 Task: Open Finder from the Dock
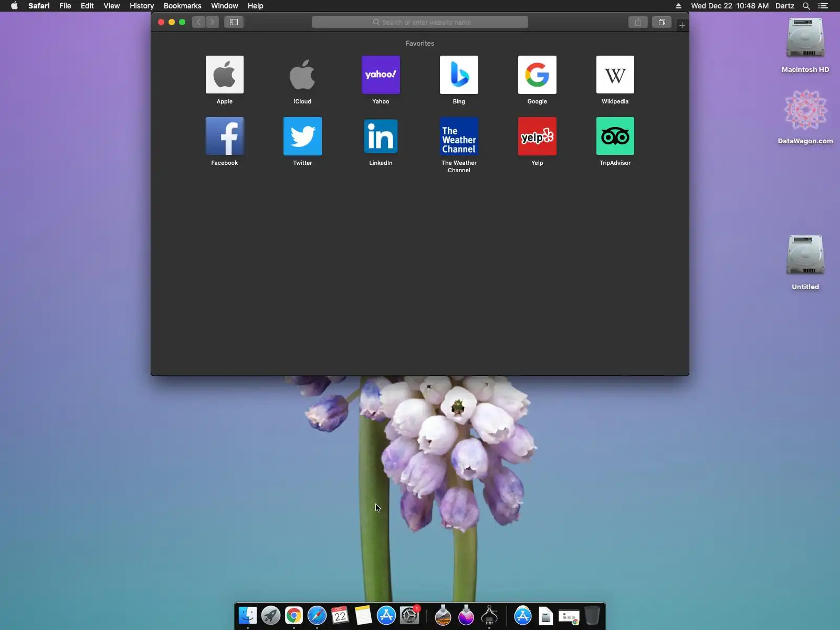(x=248, y=615)
